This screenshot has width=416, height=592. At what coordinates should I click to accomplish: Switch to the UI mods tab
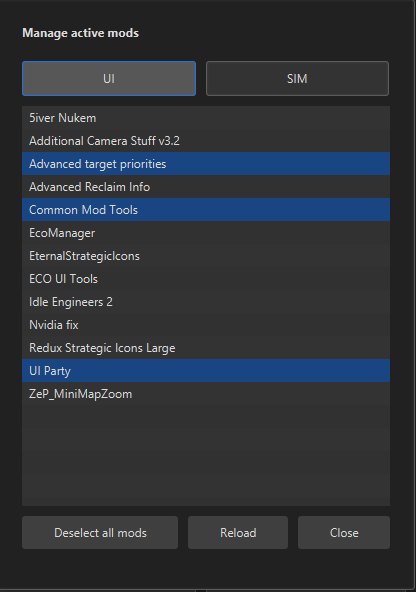(109, 79)
